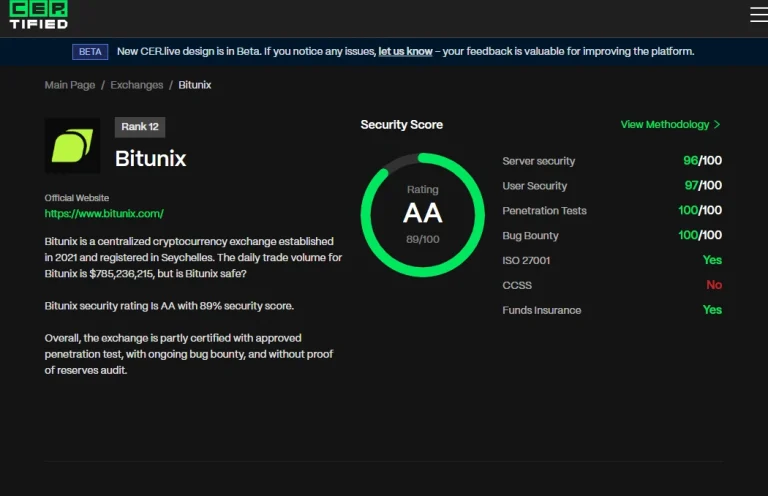This screenshot has width=768, height=496.
Task: Go to Exchanges breadcrumb
Action: pos(137,85)
